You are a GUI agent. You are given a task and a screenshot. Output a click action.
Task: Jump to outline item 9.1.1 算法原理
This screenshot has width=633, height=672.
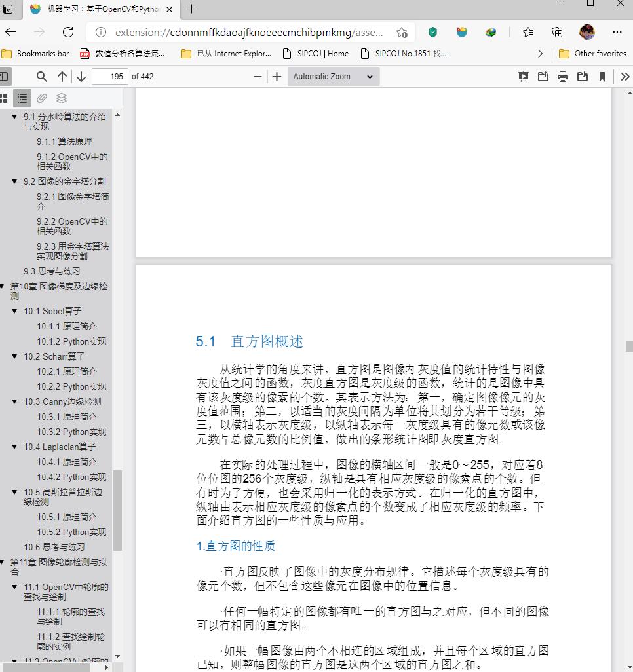coord(64,141)
